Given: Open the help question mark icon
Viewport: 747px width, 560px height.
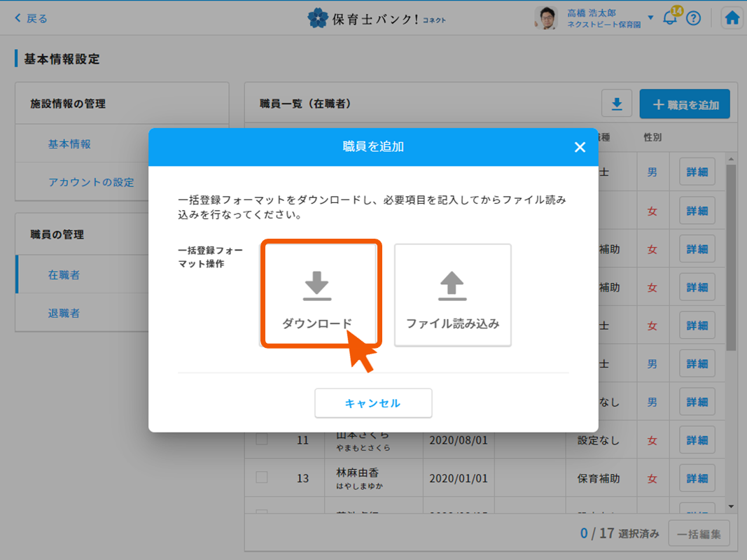Looking at the screenshot, I should 693,18.
